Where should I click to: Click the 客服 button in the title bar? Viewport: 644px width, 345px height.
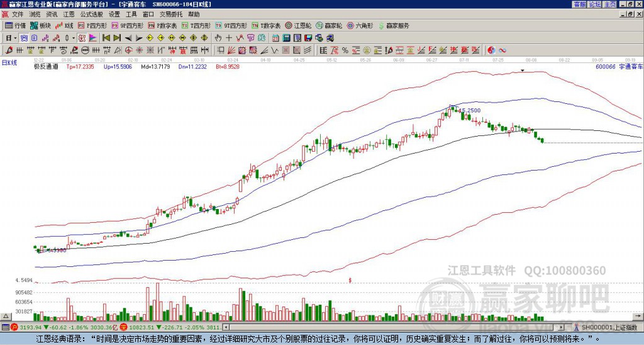click(x=579, y=4)
